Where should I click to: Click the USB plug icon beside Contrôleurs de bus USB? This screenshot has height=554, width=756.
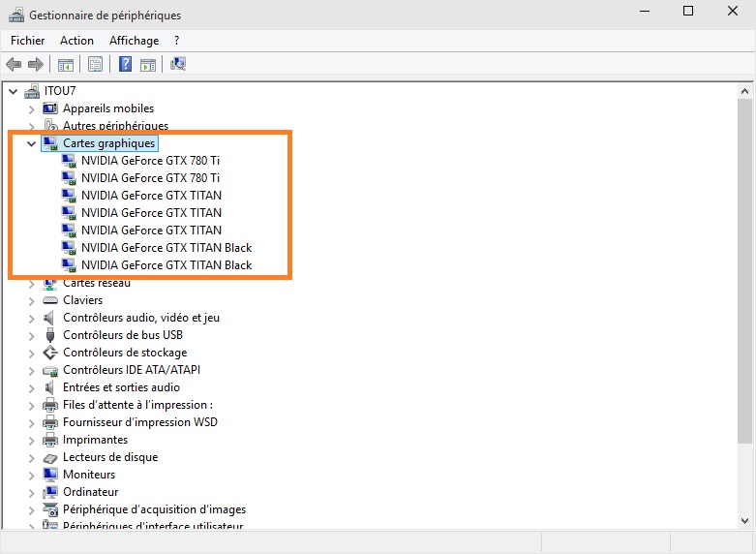[x=50, y=335]
